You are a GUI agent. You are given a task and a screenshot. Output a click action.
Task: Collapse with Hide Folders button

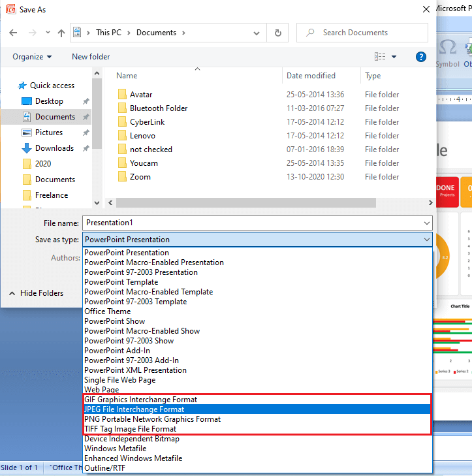point(37,293)
